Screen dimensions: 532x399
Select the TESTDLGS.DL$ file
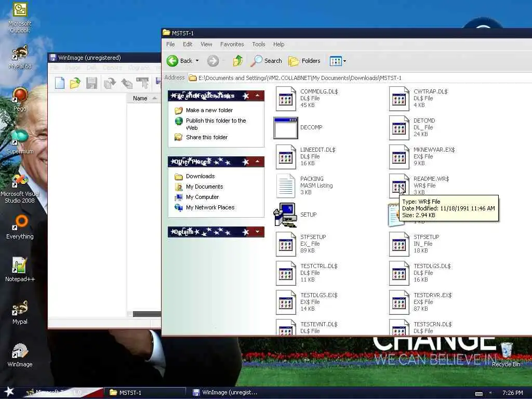(x=399, y=273)
